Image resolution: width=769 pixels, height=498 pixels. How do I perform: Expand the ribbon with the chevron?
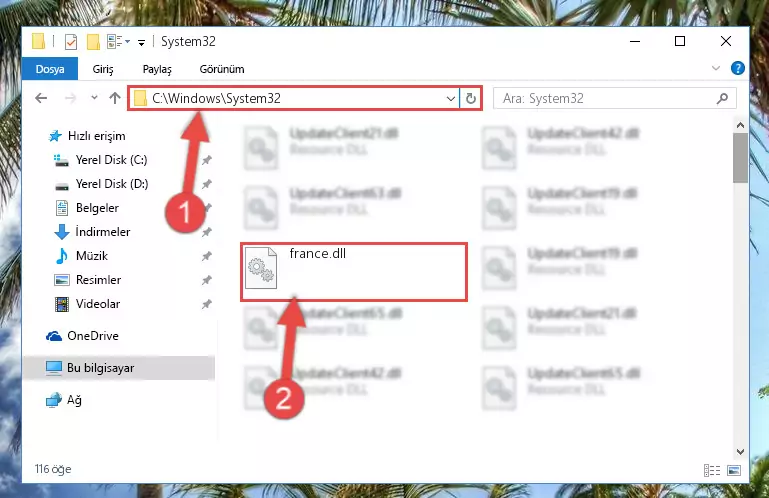pos(716,68)
